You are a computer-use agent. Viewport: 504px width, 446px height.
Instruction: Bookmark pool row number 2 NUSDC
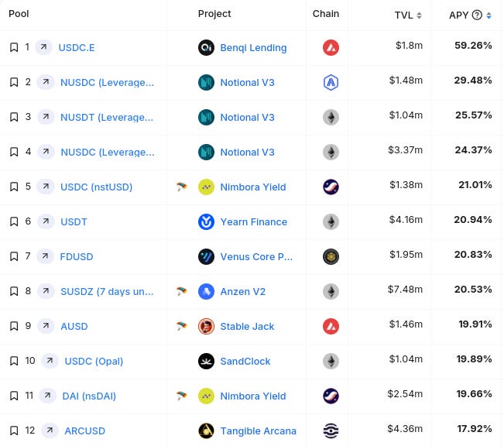tap(14, 82)
